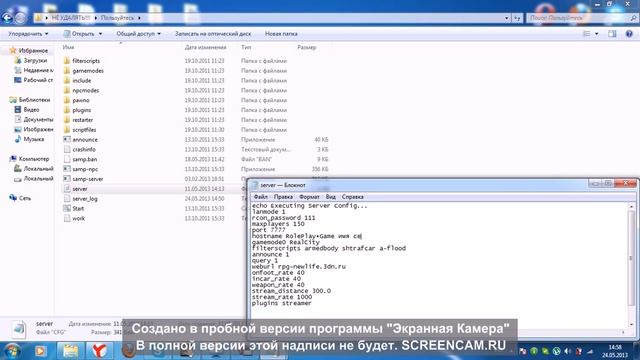
Task: Sort by the Тип column header
Action: tap(246, 47)
